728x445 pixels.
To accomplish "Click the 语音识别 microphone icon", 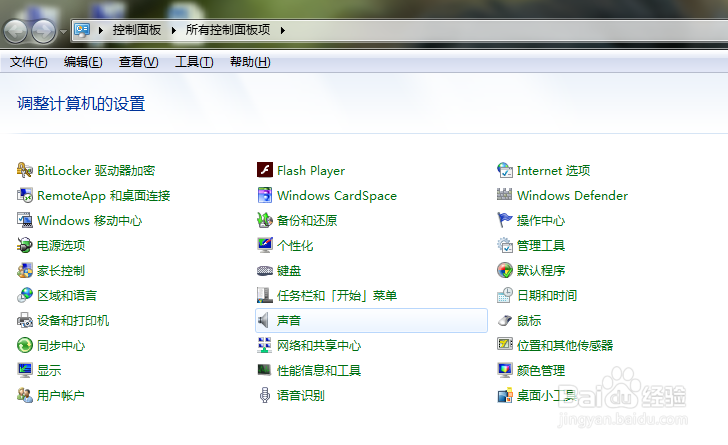I will click(x=265, y=395).
